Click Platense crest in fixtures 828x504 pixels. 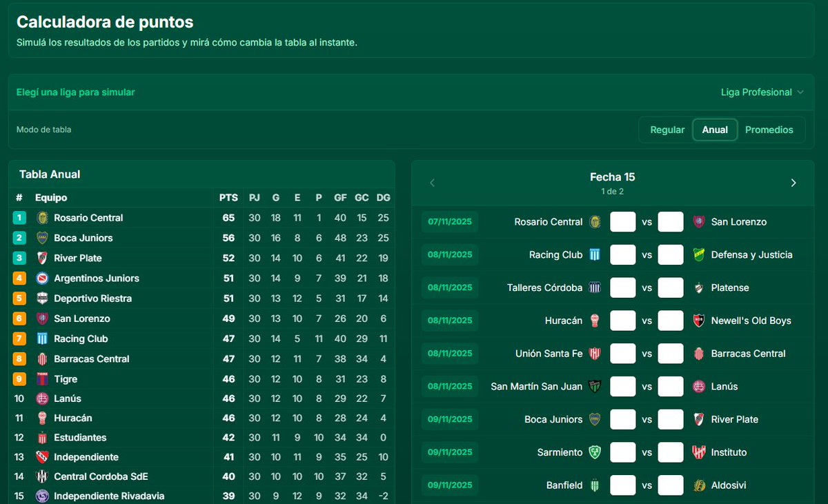click(698, 288)
